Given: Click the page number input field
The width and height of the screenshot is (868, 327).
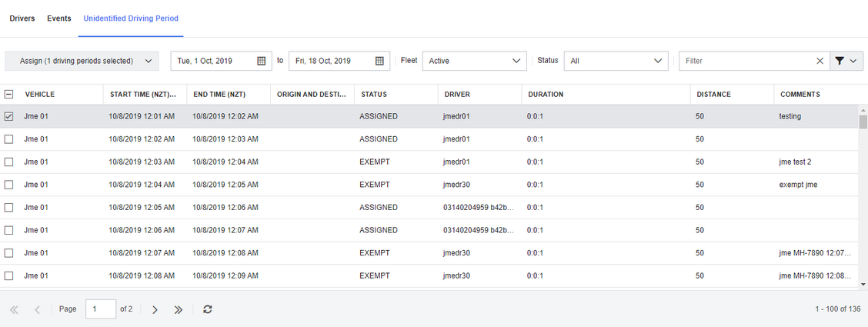Looking at the screenshot, I should click(101, 309).
